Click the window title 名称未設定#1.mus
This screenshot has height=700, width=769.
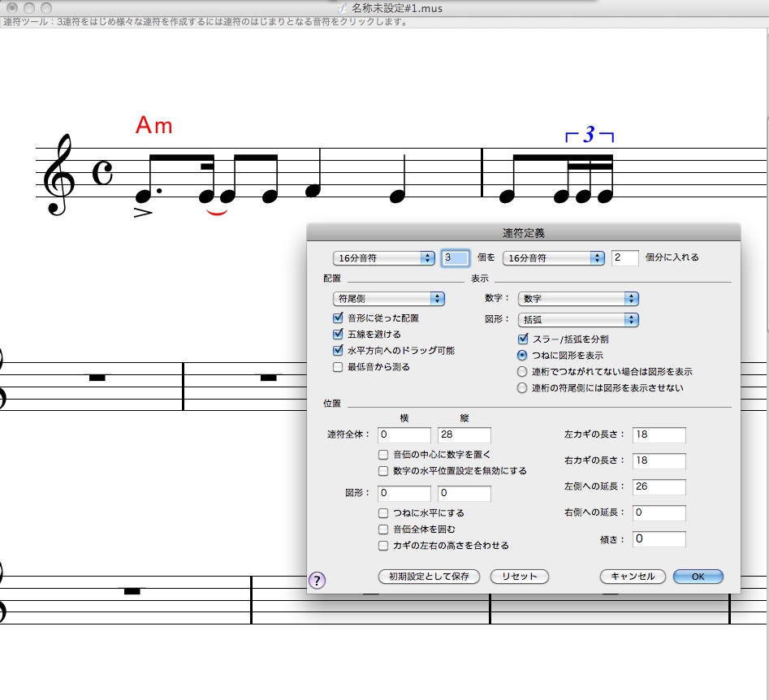[397, 8]
